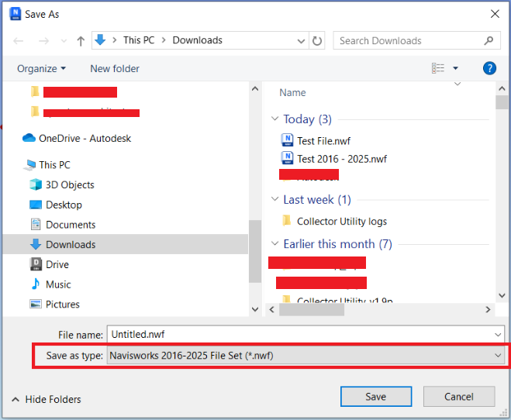This screenshot has height=420, width=511.
Task: Open the Save as type combo box
Action: (x=306, y=356)
